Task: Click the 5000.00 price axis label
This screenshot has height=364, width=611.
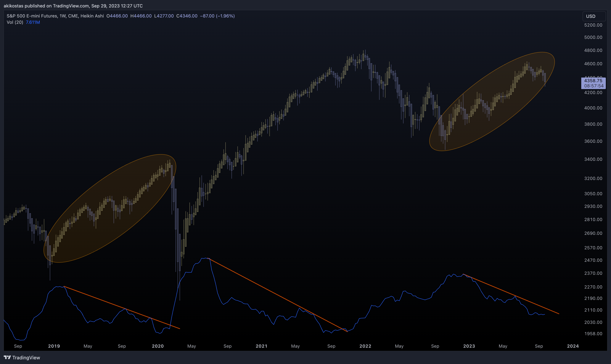Action: 593,37
